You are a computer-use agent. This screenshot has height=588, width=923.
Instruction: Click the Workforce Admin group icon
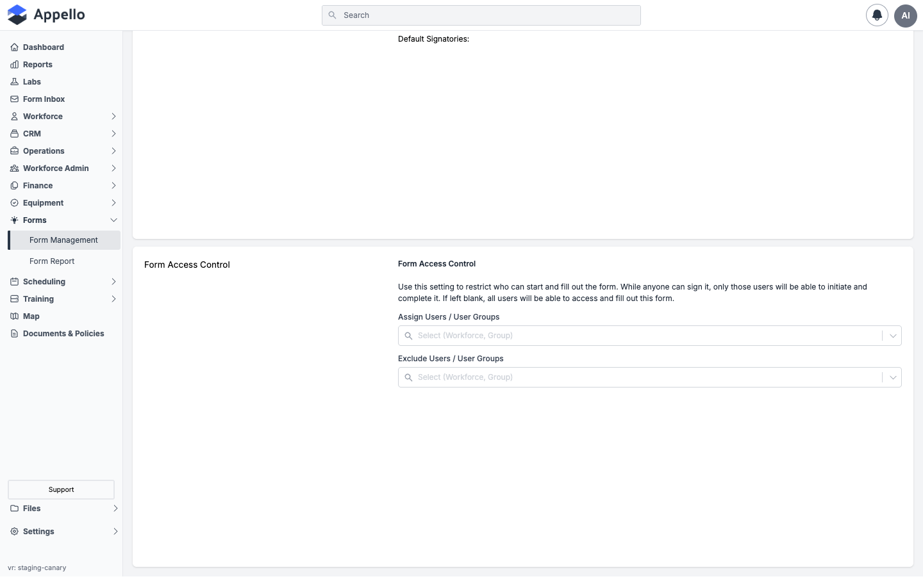[14, 168]
